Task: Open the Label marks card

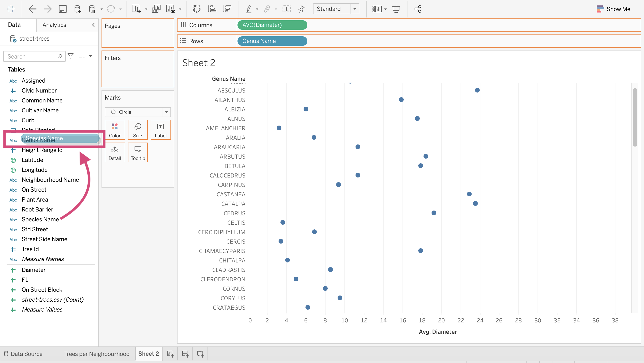Action: 161,130
